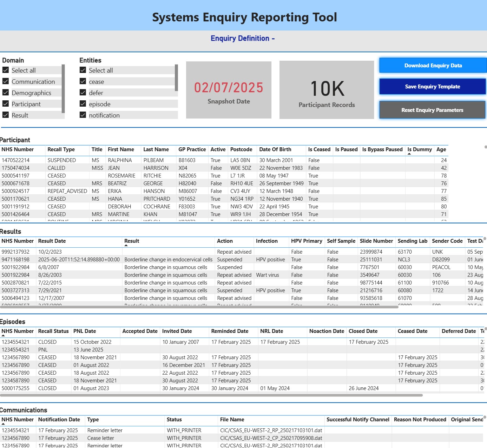Screen dimensions: 487x448
Task: Select the Snapshot Date card
Action: pos(229,90)
